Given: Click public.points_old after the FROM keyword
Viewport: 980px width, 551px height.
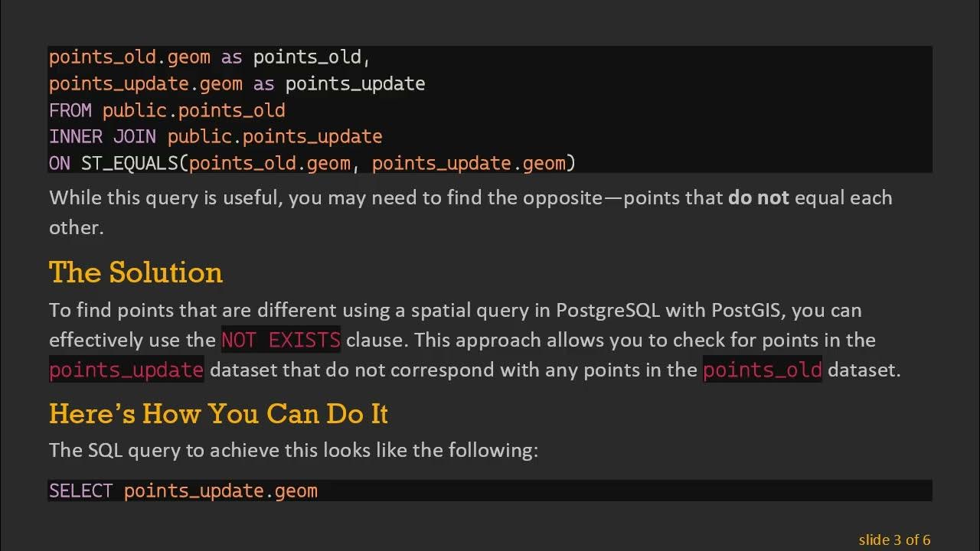Looking at the screenshot, I should pos(194,110).
